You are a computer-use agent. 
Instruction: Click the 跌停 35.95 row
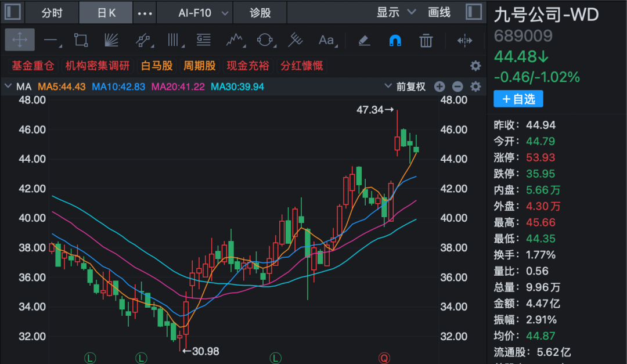click(525, 174)
